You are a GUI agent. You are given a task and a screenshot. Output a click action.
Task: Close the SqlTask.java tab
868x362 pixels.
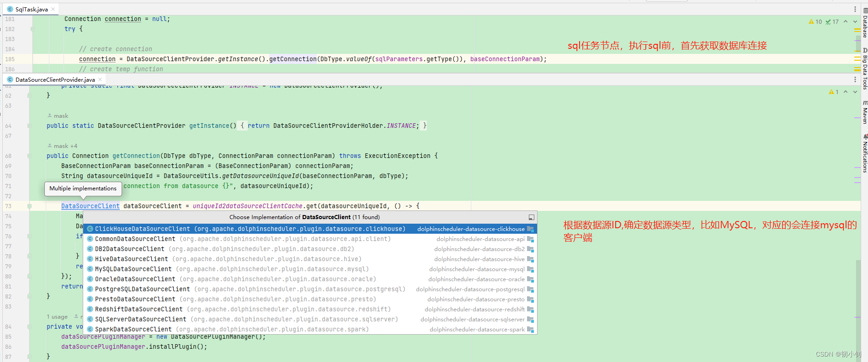point(53,9)
